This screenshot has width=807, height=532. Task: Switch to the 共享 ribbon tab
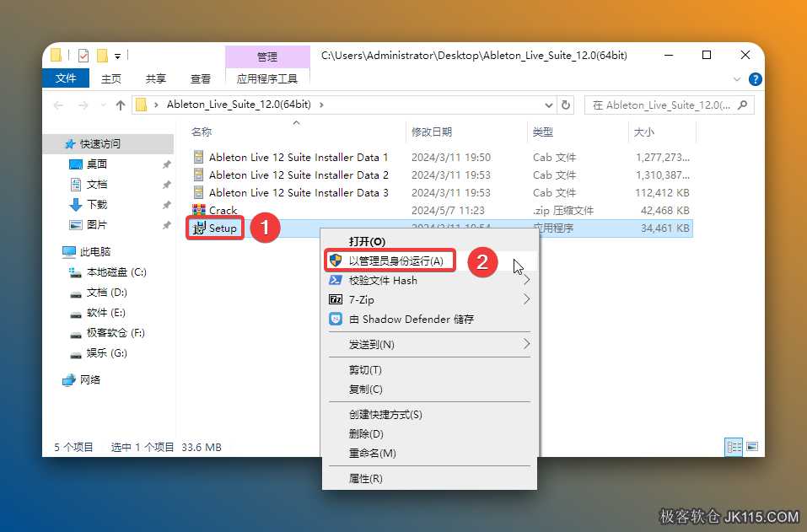[155, 78]
